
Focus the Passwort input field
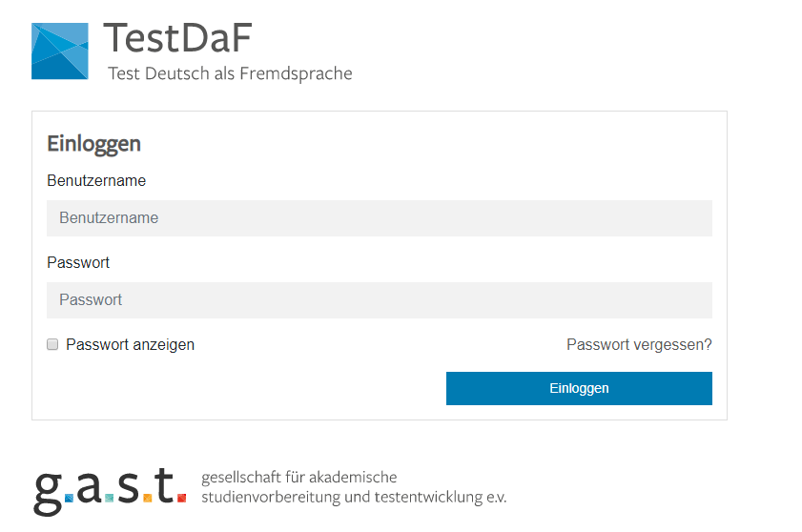[379, 300]
